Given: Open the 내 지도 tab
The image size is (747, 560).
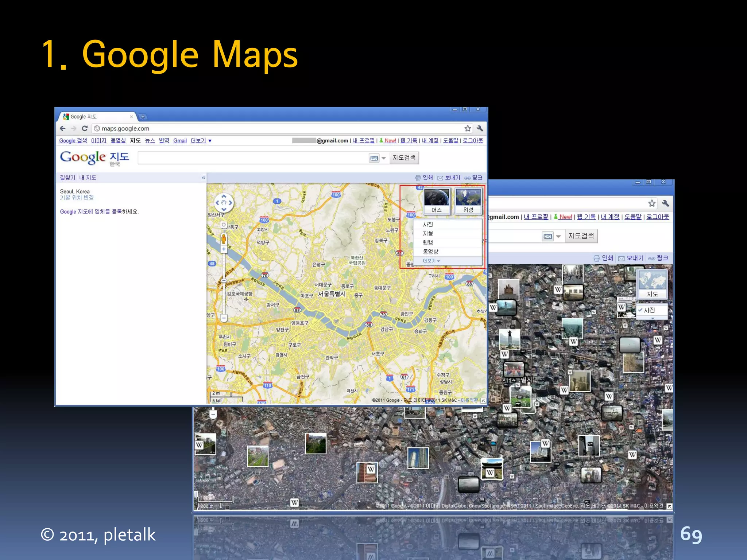Looking at the screenshot, I should [x=88, y=178].
